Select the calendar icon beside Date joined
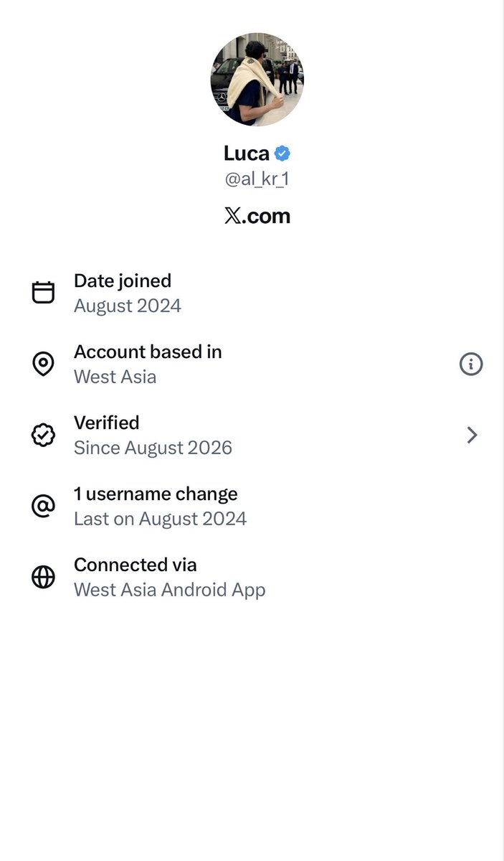Image resolution: width=504 pixels, height=861 pixels. coord(44,293)
